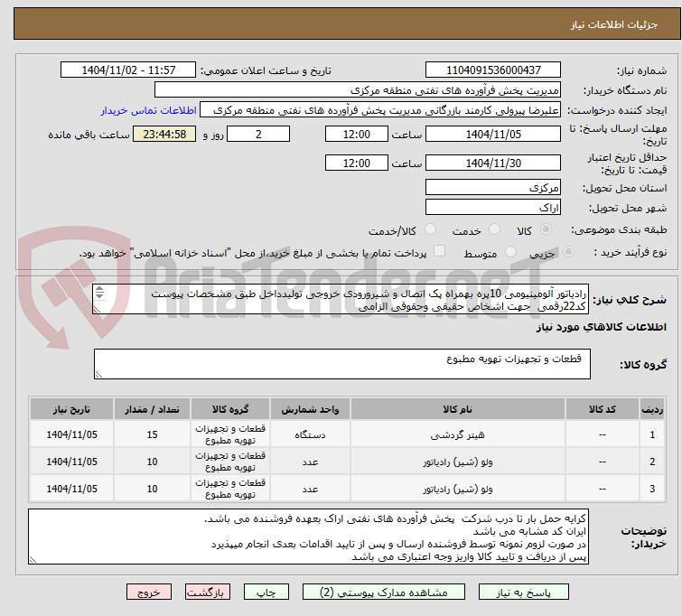Click the price validity date 1404/11/30 field
The width and height of the screenshot is (682, 616).
tap(493, 163)
